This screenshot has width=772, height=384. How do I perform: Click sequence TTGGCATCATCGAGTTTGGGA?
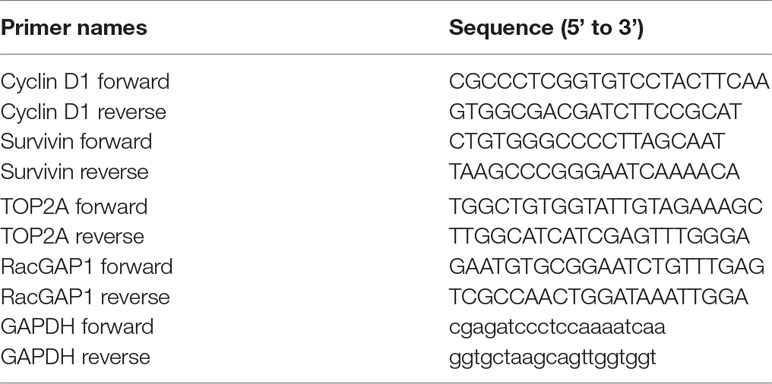[x=600, y=236]
